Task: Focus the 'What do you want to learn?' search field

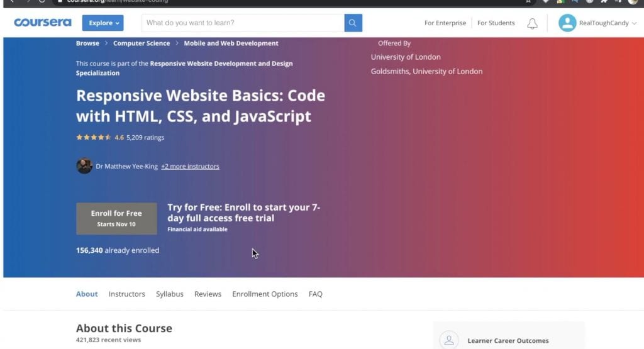Action: (243, 23)
